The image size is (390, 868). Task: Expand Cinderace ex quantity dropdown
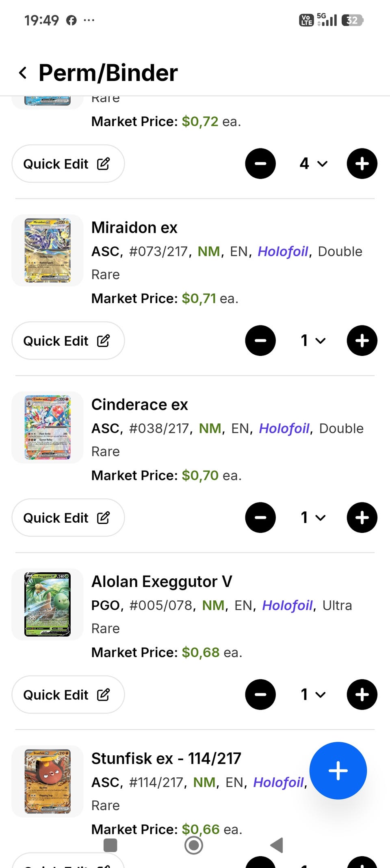tap(313, 517)
